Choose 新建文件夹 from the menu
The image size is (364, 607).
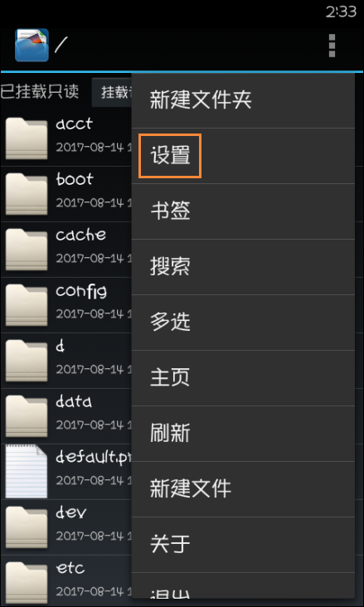coord(243,100)
